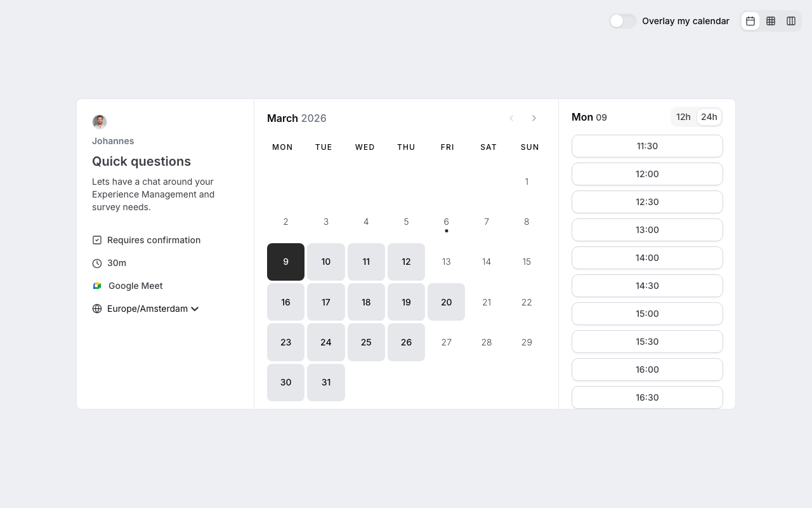Select the 24h time format
The image size is (812, 508).
click(x=709, y=117)
